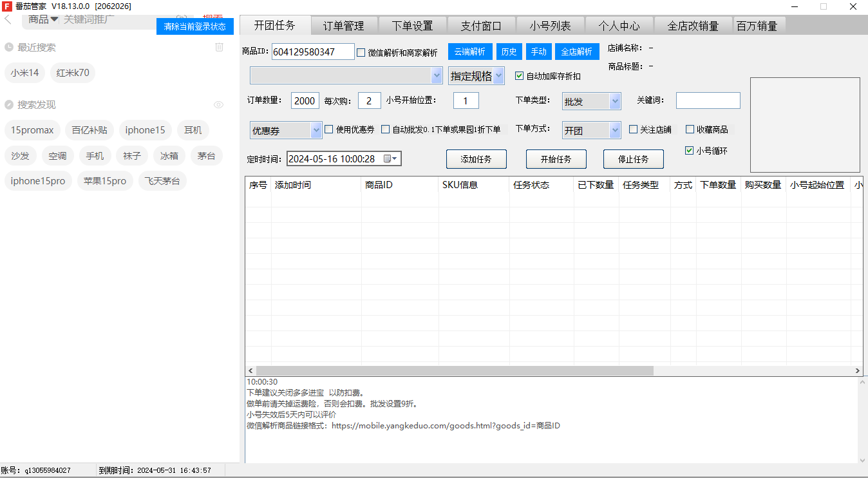
Task: Switch to 开团任务 tab
Action: pos(275,25)
